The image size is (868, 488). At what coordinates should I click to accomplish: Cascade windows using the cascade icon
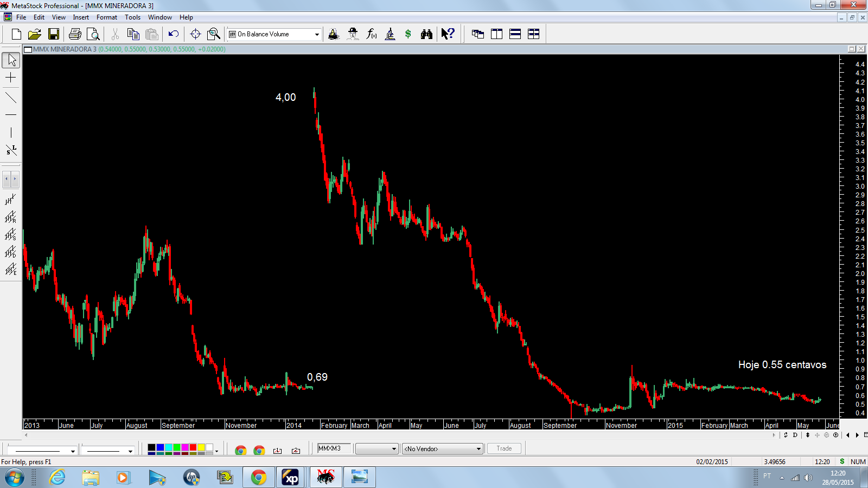click(x=478, y=34)
